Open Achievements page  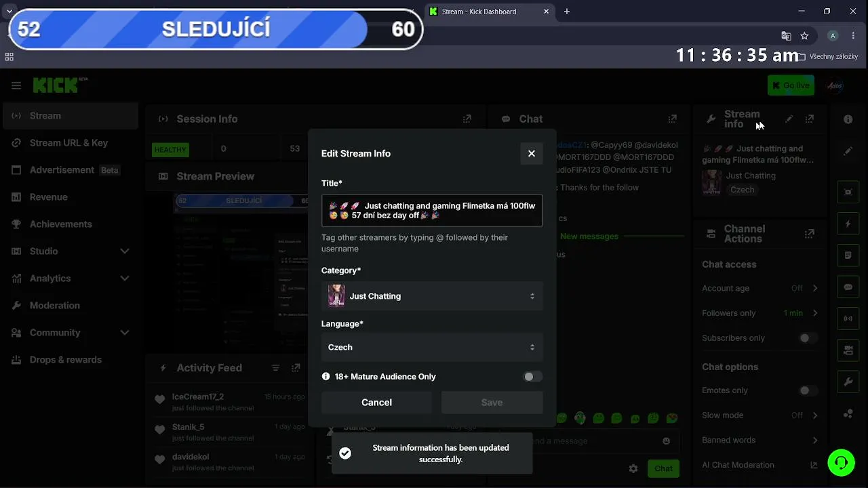[x=71, y=224]
